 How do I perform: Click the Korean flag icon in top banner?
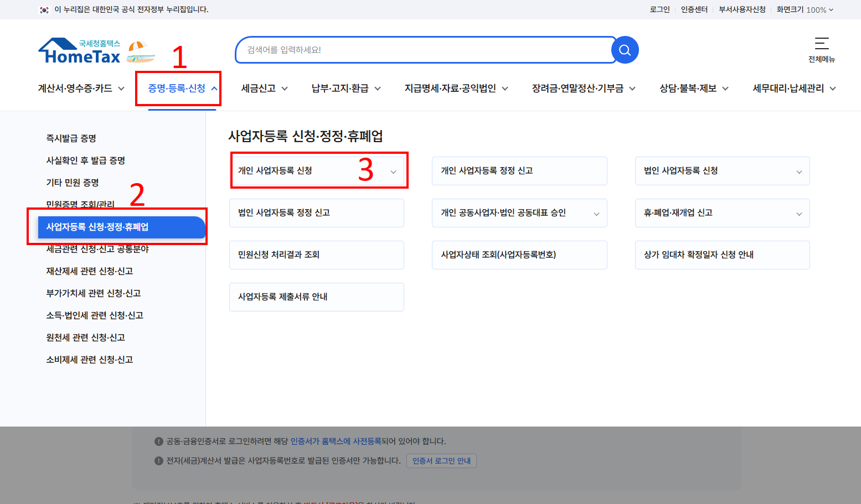(44, 9)
